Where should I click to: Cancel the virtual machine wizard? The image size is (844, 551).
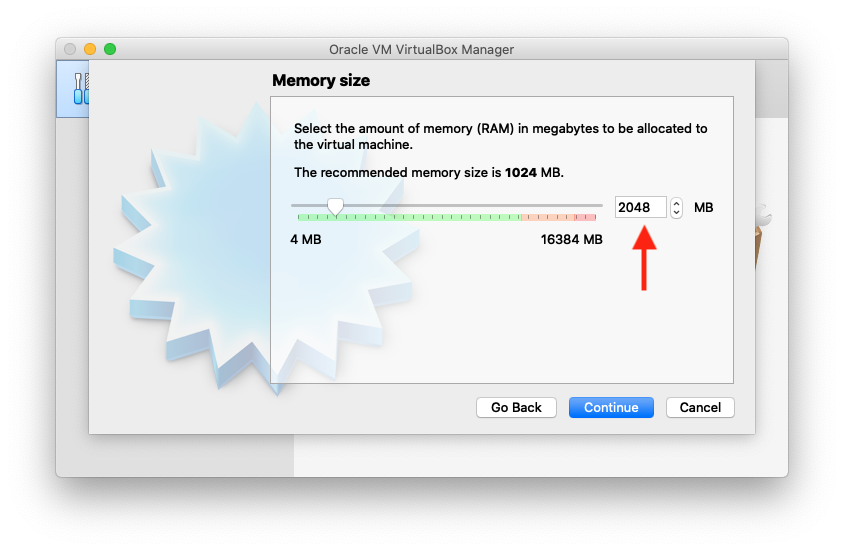tap(700, 407)
